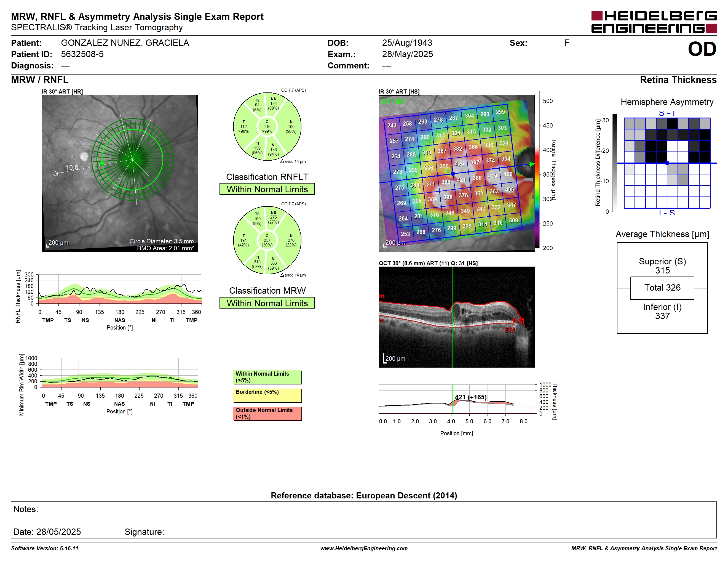The height and width of the screenshot is (563, 728).
Task: Click the RNFL pie temporal sector T 112
Action: pyautogui.click(x=243, y=126)
